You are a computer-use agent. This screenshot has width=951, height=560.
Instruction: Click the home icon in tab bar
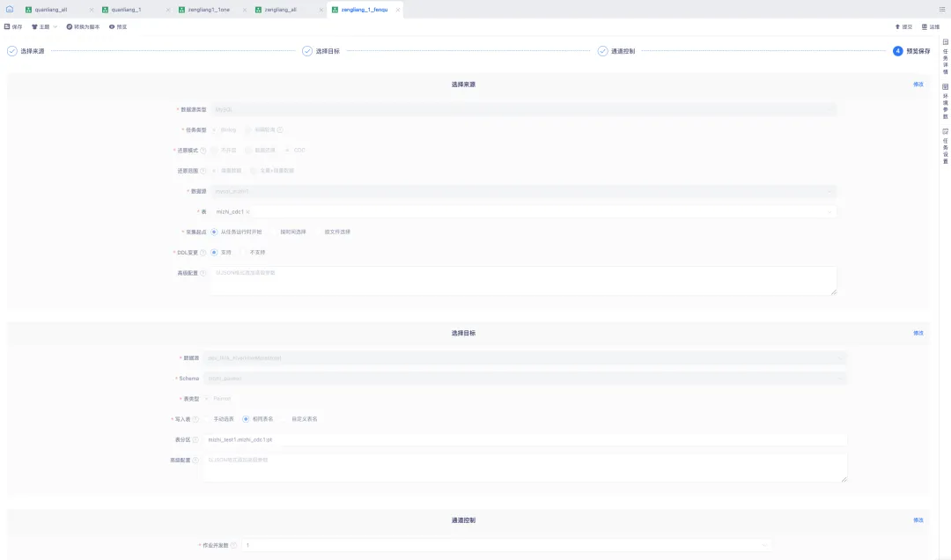point(10,10)
